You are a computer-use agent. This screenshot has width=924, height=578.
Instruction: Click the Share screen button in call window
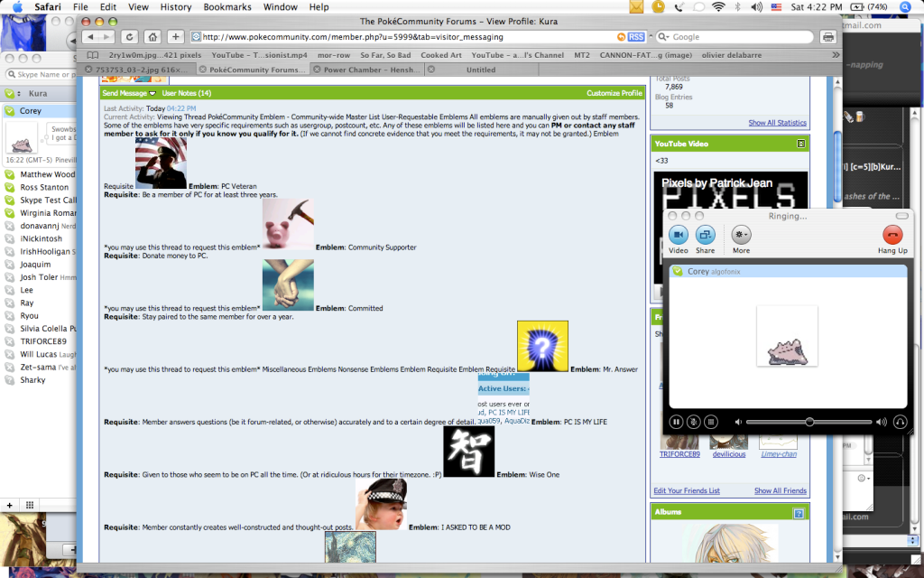pyautogui.click(x=705, y=235)
